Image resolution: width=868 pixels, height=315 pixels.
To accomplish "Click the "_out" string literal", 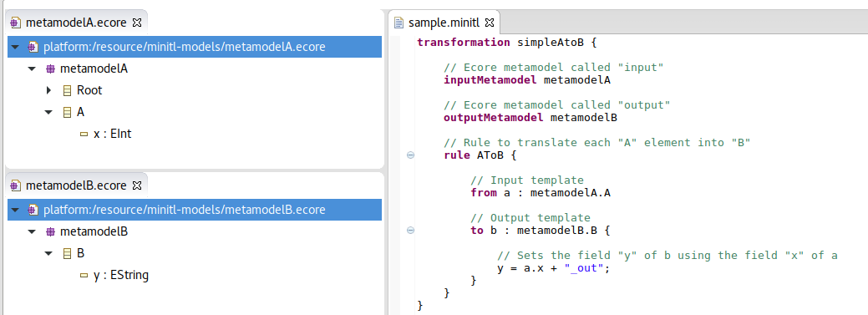I will tap(583, 268).
